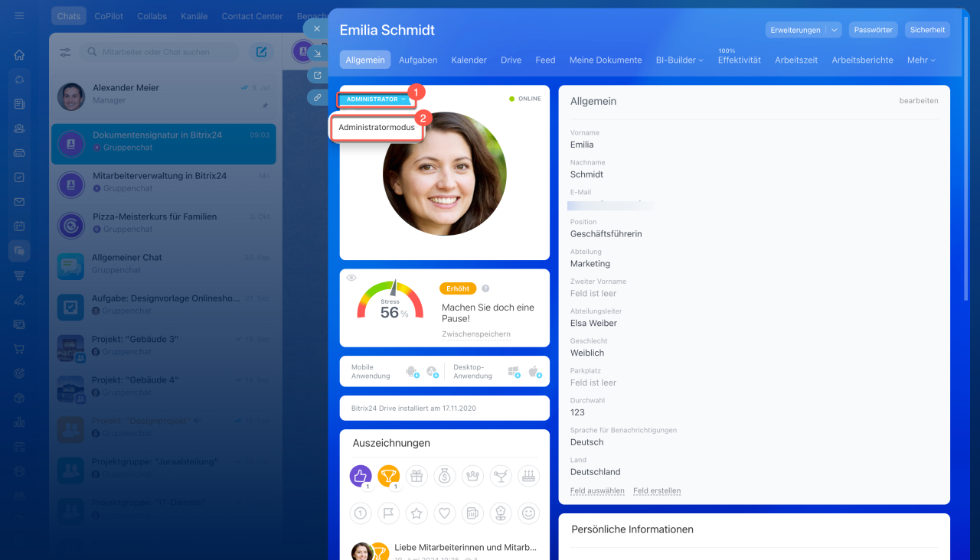The image size is (980, 560).
Task: Click the Mitarbeiter oder Chat suchen search field
Action: pos(161,52)
